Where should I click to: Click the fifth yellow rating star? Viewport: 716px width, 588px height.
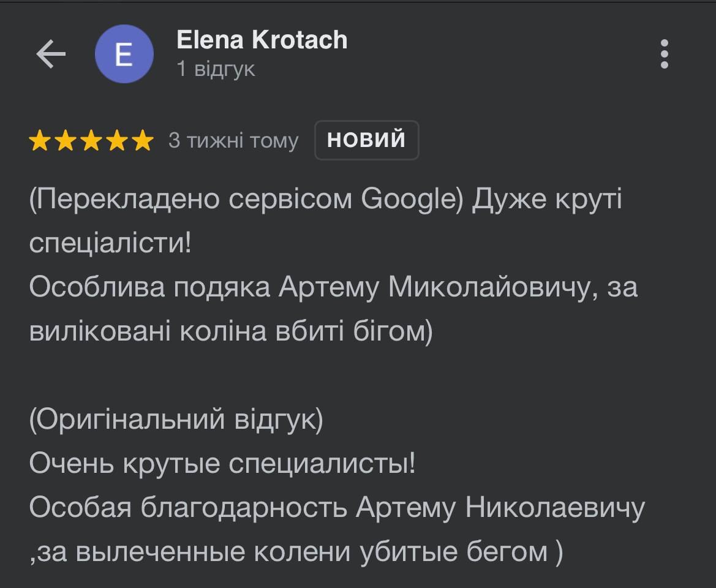[x=142, y=141]
